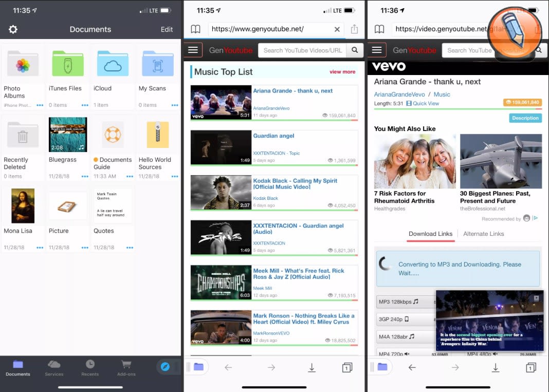549x392 pixels.
Task: Tap share icon beside genyoutube.net URL
Action: point(354,29)
